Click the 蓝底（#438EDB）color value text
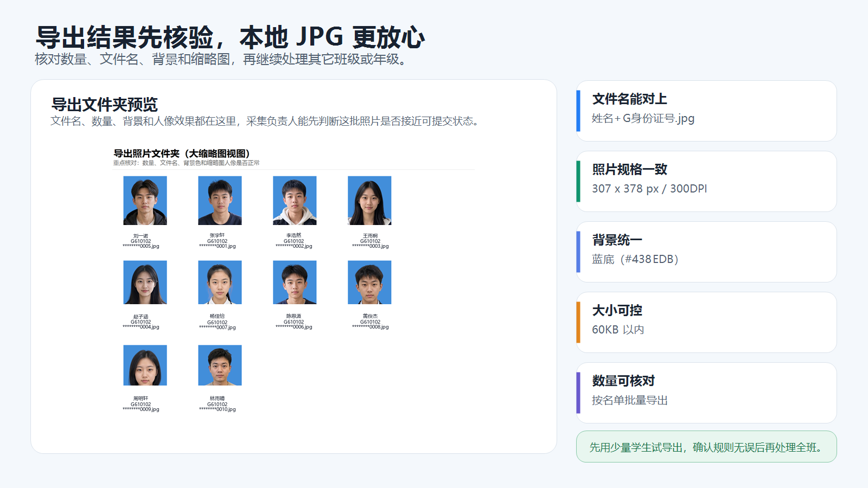 pos(635,259)
